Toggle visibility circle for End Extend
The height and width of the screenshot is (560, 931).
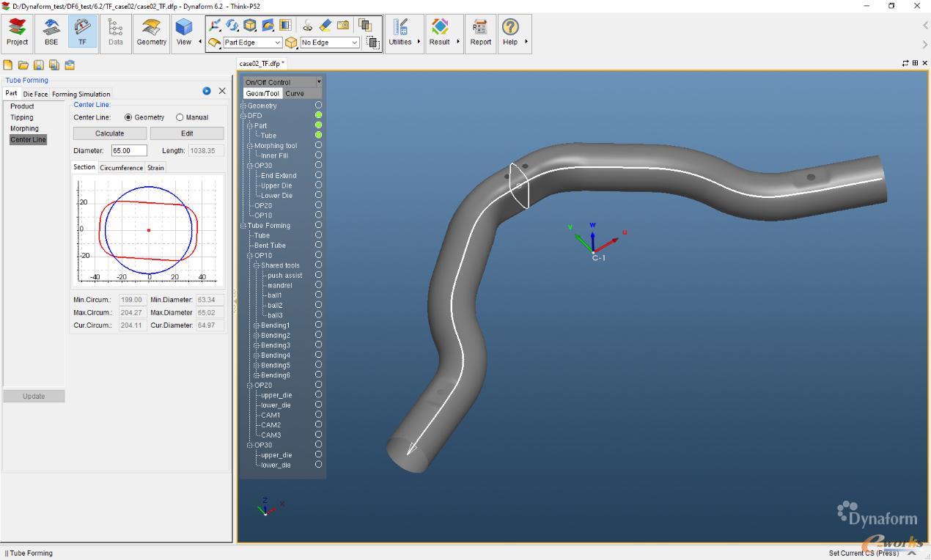(x=318, y=175)
